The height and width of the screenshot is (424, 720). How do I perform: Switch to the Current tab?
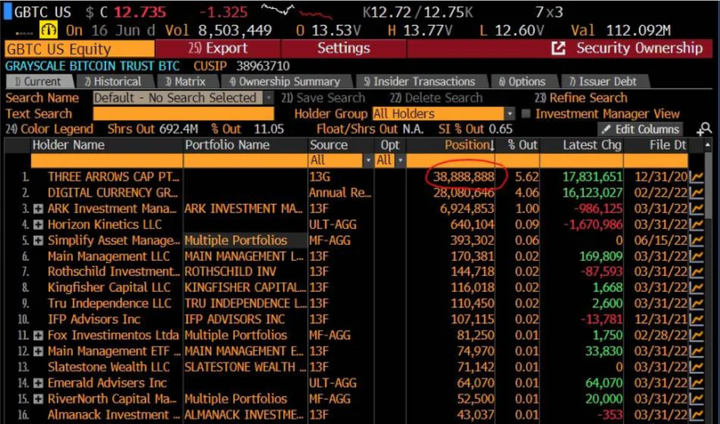[39, 82]
